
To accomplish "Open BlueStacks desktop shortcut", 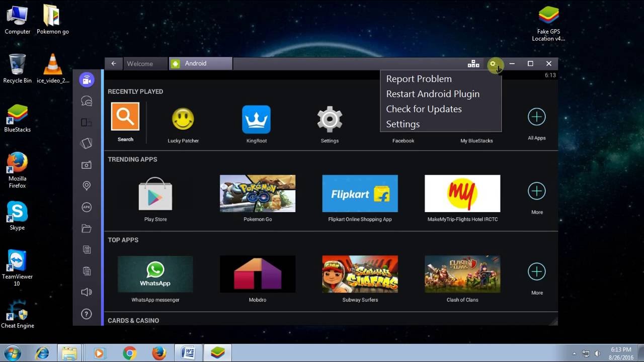I will (x=18, y=119).
